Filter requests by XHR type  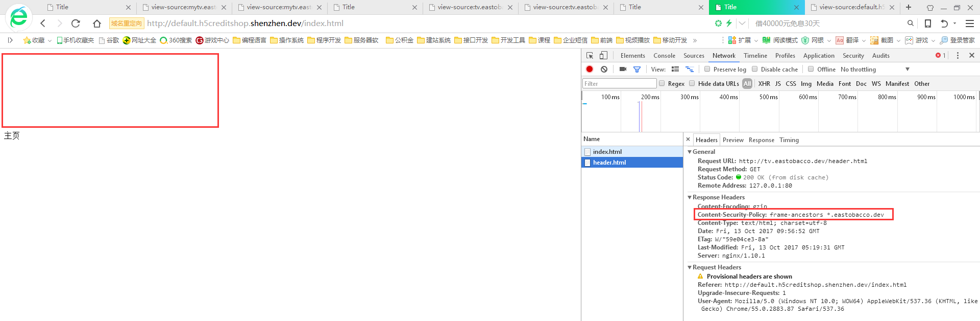coord(764,83)
